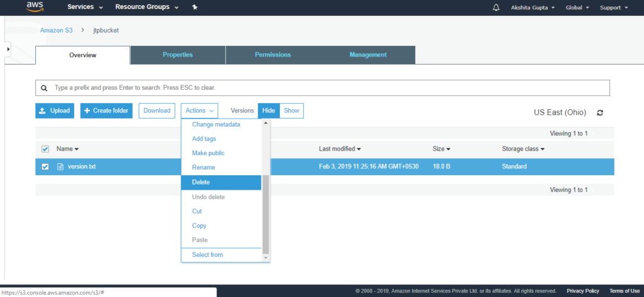Click the Standard storage class cell
Image resolution: width=644 pixels, height=297 pixels.
514,166
